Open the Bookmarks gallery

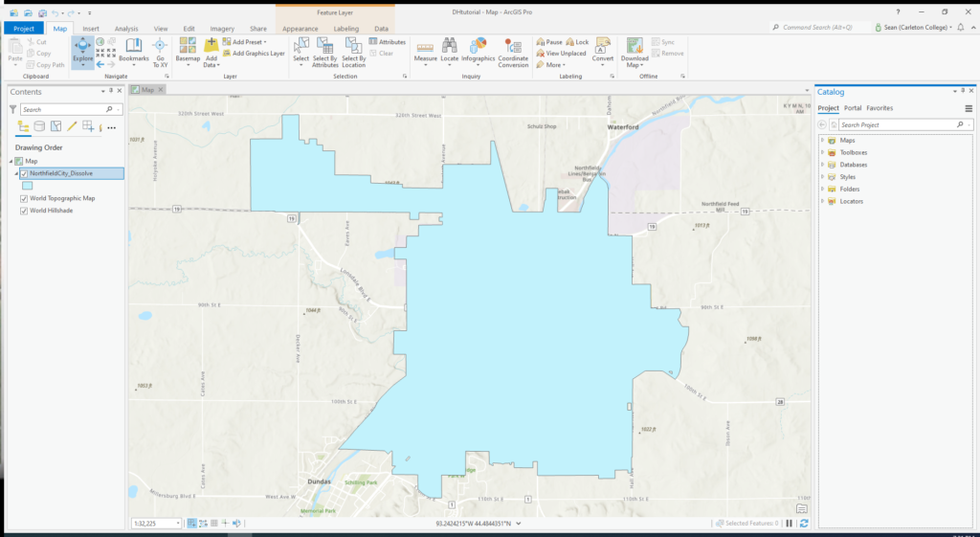[134, 53]
